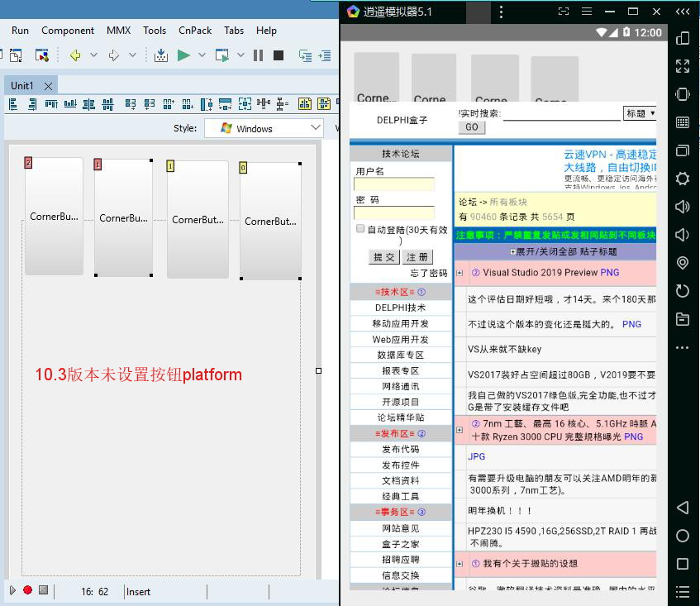Screen dimensions: 700x606
Task: Open dropdown arrow beside forward navigation arrow
Action: click(x=132, y=55)
